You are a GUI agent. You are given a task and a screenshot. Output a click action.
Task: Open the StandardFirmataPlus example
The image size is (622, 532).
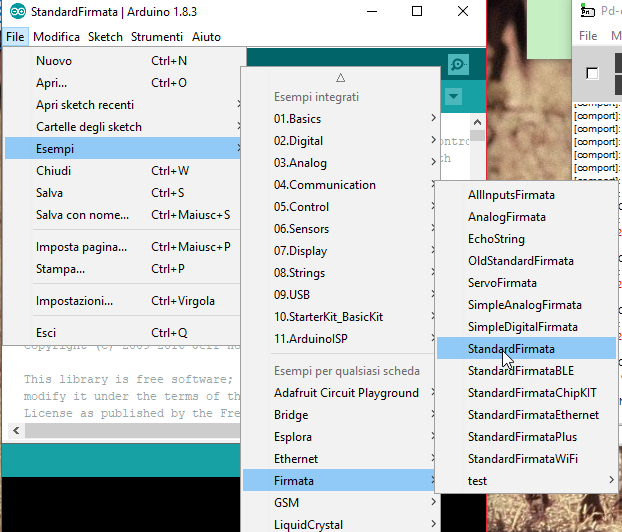(x=526, y=437)
